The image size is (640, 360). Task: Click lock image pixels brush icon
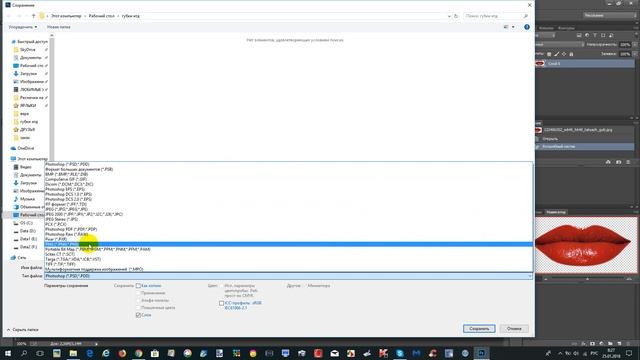(556, 54)
